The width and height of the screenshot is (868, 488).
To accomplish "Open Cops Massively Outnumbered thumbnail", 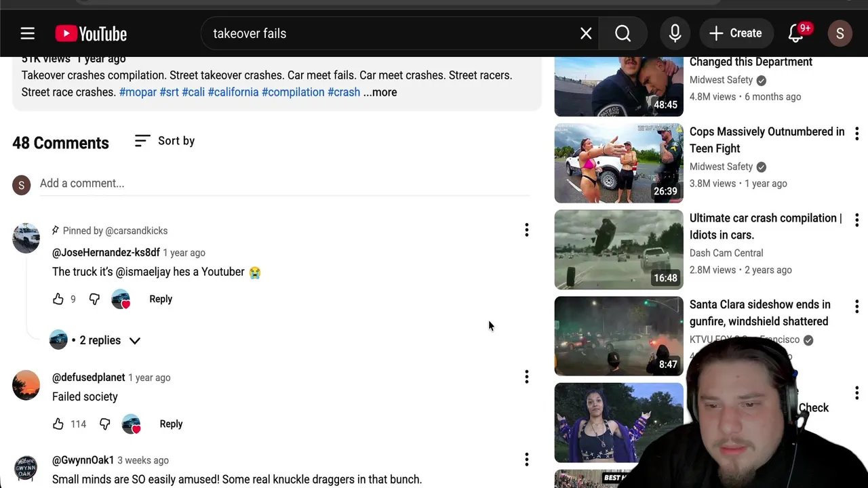I will tap(619, 163).
